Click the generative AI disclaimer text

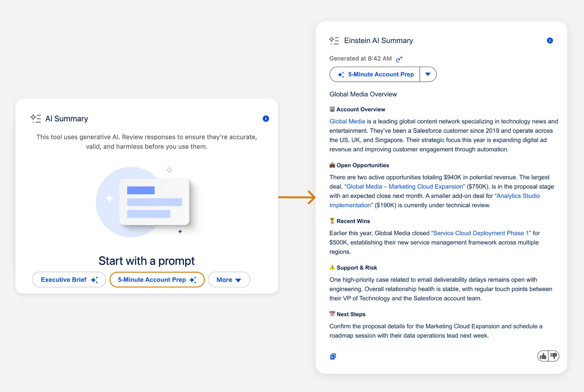pyautogui.click(x=147, y=142)
